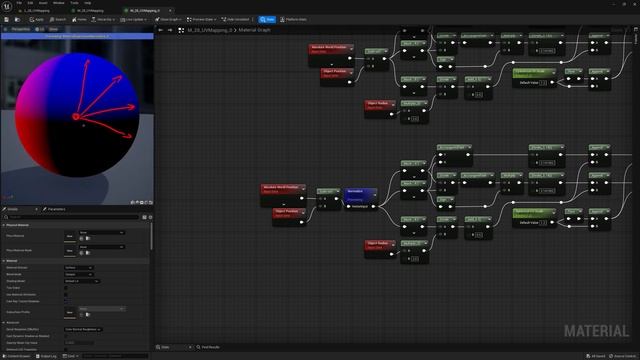Click the Unreal Engine logo icon
640x360 pixels.
click(x=7, y=6)
